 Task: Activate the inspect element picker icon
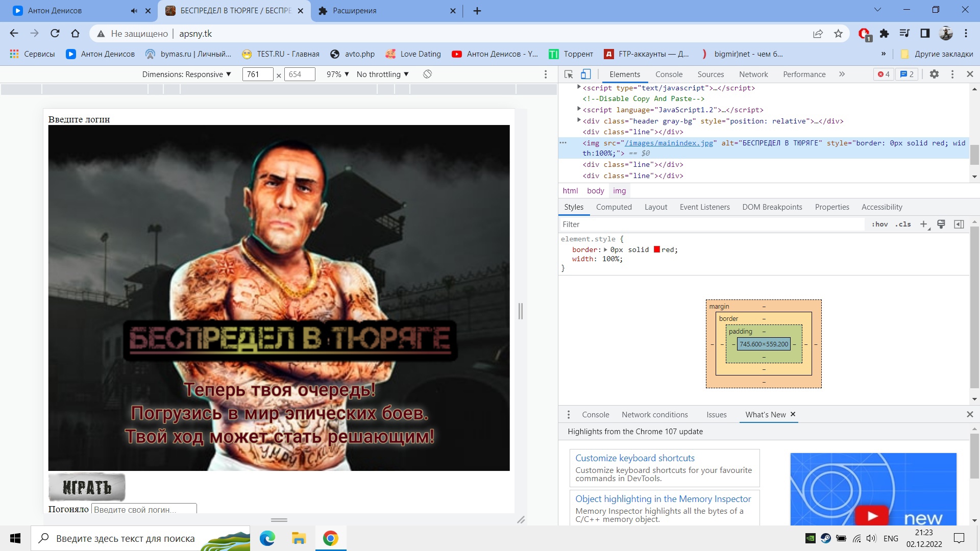pyautogui.click(x=569, y=74)
